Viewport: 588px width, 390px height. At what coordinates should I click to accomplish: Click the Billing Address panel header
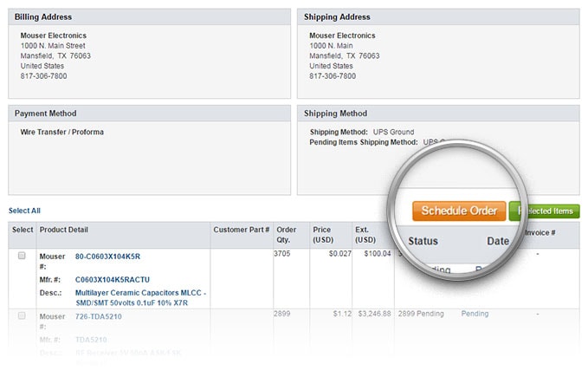coord(43,17)
